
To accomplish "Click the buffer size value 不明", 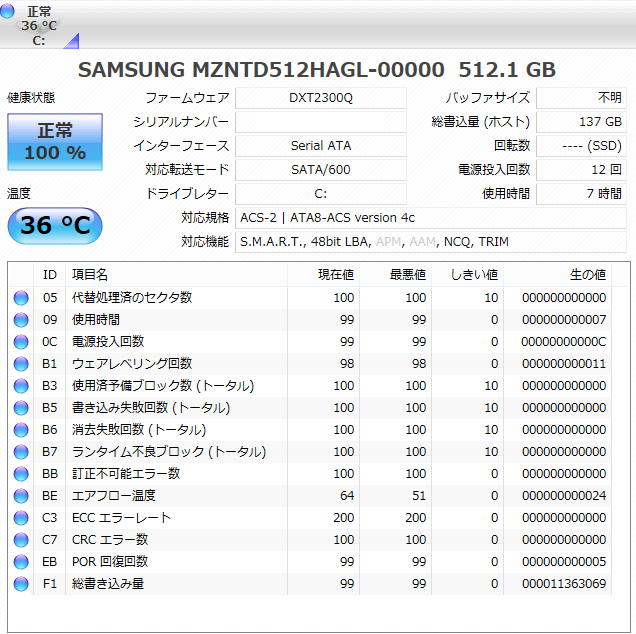I will tap(581, 98).
